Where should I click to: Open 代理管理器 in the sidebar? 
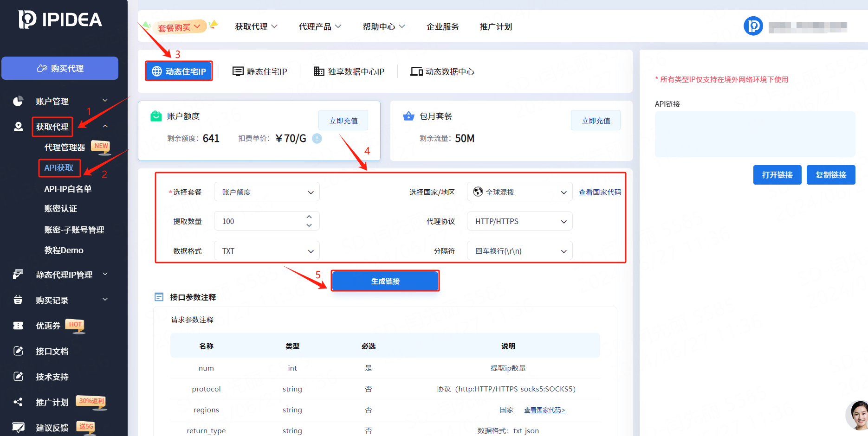tap(65, 147)
